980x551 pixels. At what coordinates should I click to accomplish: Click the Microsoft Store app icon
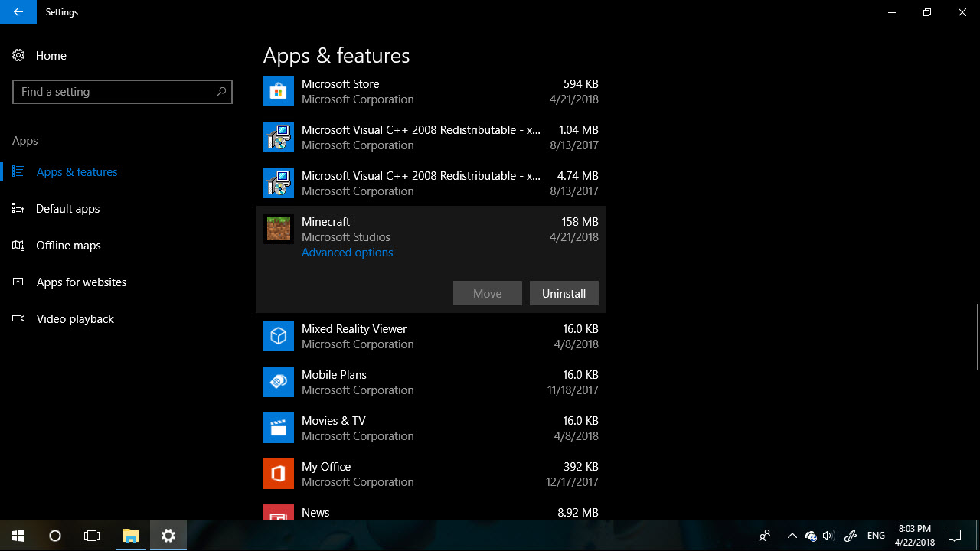pyautogui.click(x=279, y=91)
